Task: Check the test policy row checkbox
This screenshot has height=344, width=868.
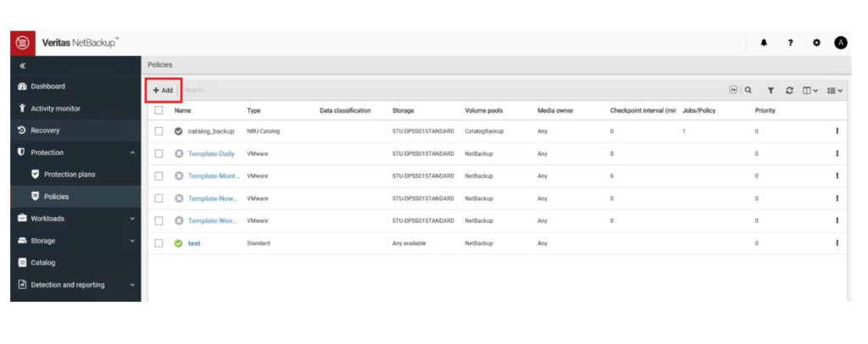Action: tap(159, 243)
